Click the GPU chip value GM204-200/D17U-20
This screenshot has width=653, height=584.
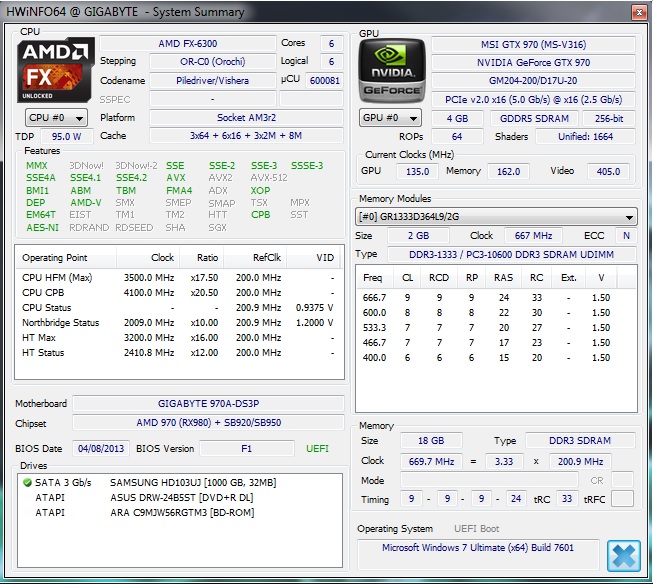pos(533,80)
